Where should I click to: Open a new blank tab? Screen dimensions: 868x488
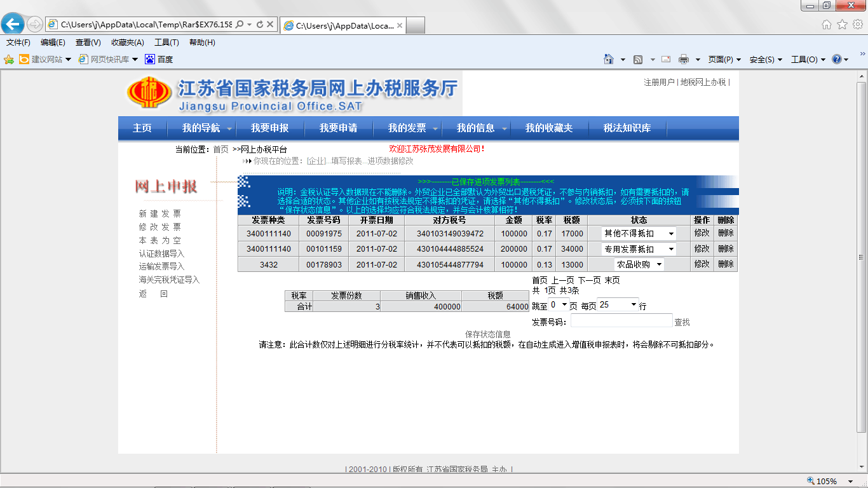coord(415,25)
